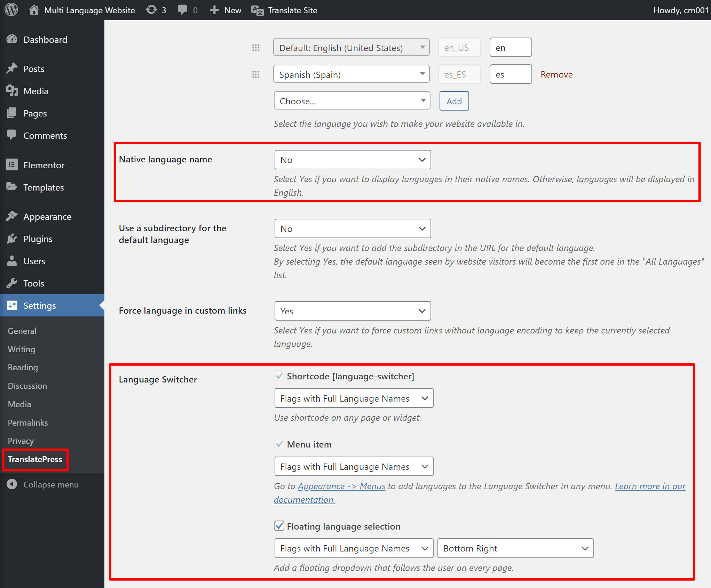Click the Tools wrench icon
The image size is (711, 588).
[12, 283]
